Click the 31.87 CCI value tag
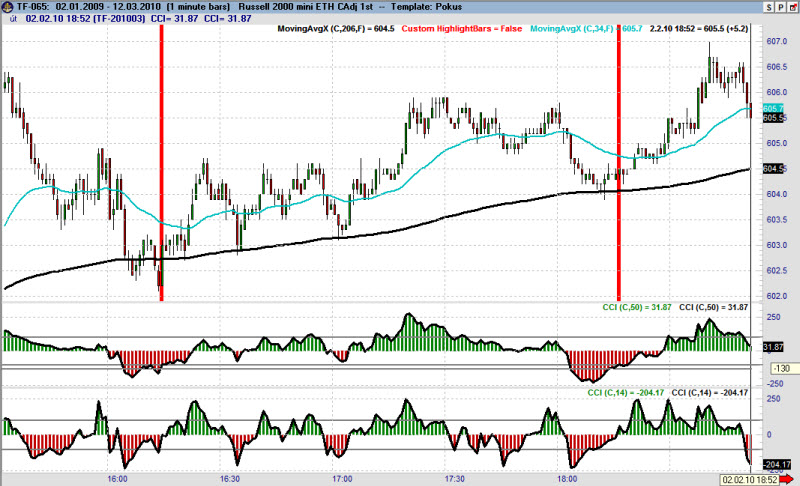The width and height of the screenshot is (800, 486). 772,347
